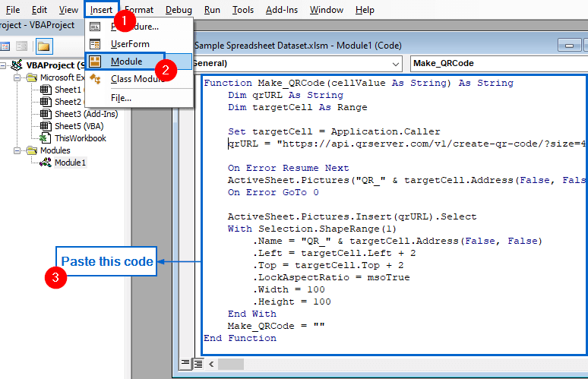The image size is (588, 379).
Task: Click the horizontal scrollbar left arrow
Action: tap(211, 364)
